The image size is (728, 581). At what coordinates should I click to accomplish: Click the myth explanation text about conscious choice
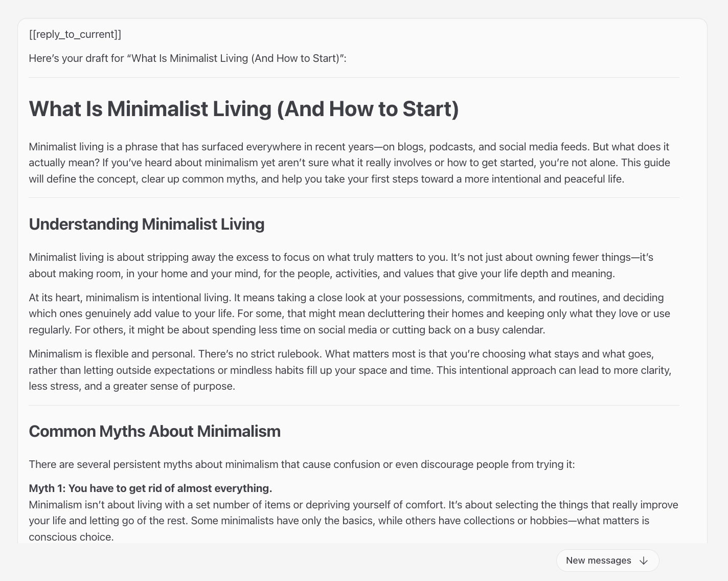coord(353,521)
